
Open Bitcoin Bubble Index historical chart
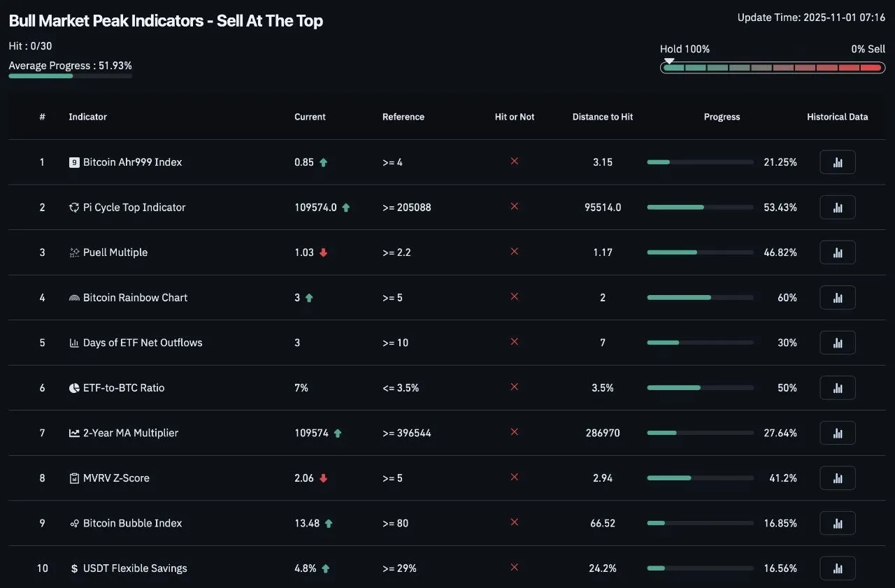(x=837, y=523)
